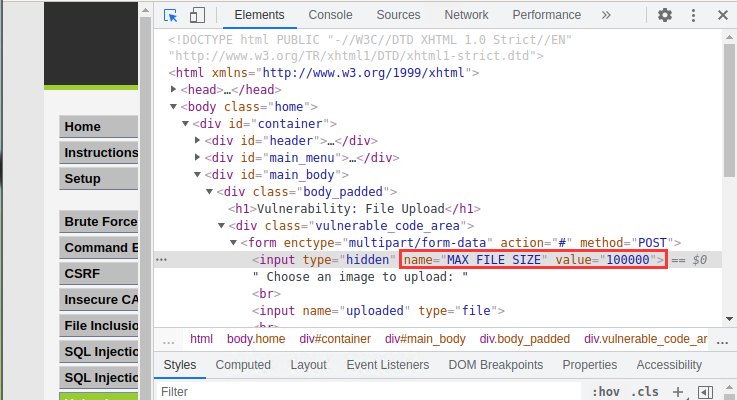Open the Accessibility pane tab
The width and height of the screenshot is (737, 400).
[x=669, y=365]
